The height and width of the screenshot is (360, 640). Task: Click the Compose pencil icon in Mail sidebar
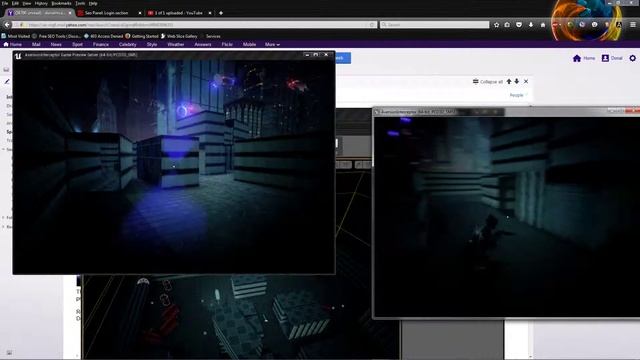(7, 82)
